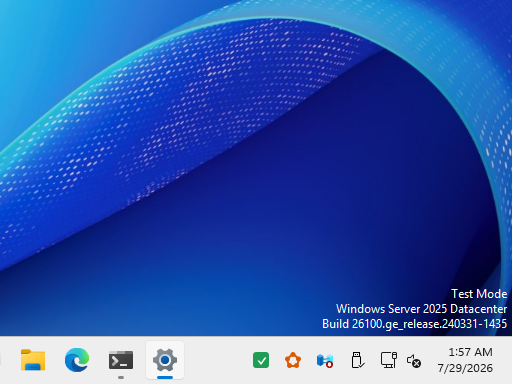Open the network connection tray icon
Image resolution: width=512 pixels, height=384 pixels.
coord(389,360)
